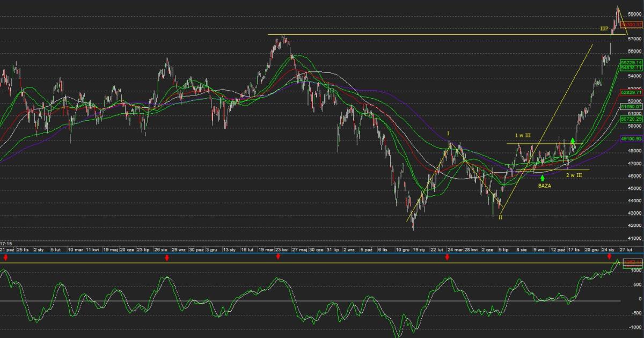
Task: Click the 52829.71 red price tag
Action: [x=631, y=92]
